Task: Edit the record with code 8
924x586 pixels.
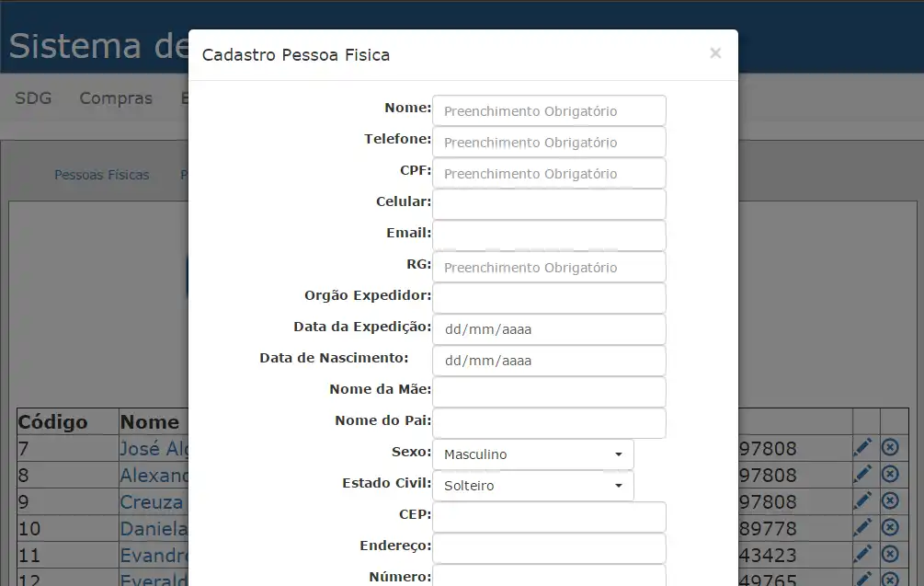Action: (861, 475)
